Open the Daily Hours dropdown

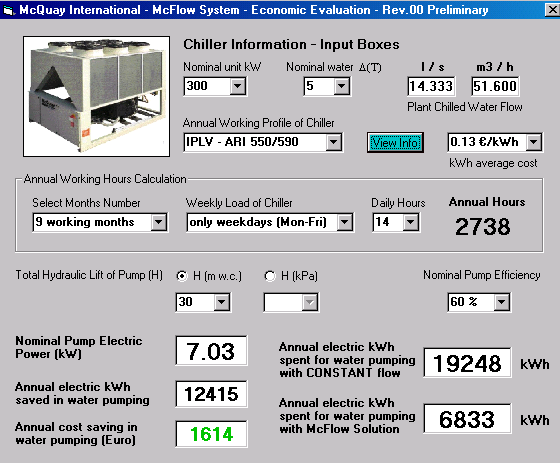pyautogui.click(x=411, y=222)
